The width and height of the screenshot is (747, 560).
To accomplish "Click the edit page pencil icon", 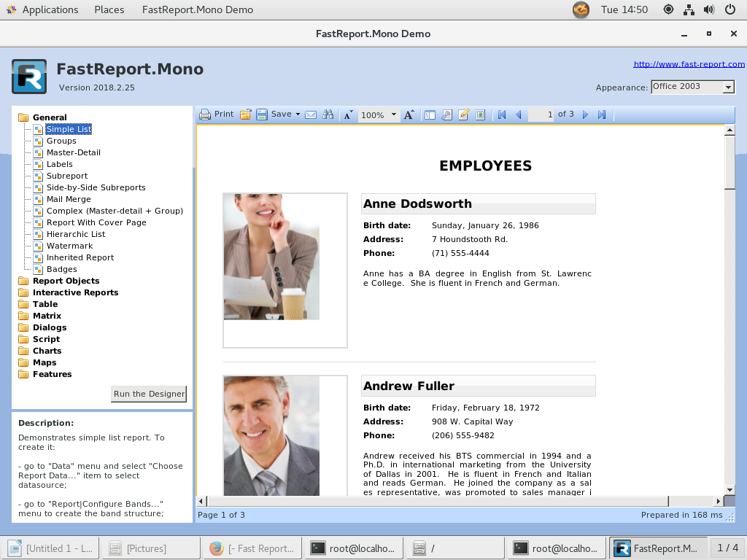I will coord(463,114).
